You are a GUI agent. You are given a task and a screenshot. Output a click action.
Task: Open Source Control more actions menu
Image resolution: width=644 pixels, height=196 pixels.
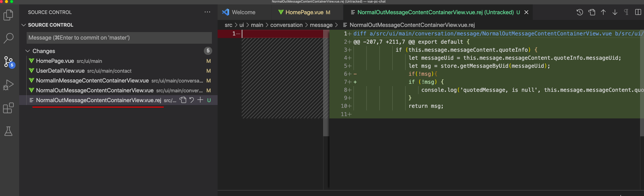207,12
